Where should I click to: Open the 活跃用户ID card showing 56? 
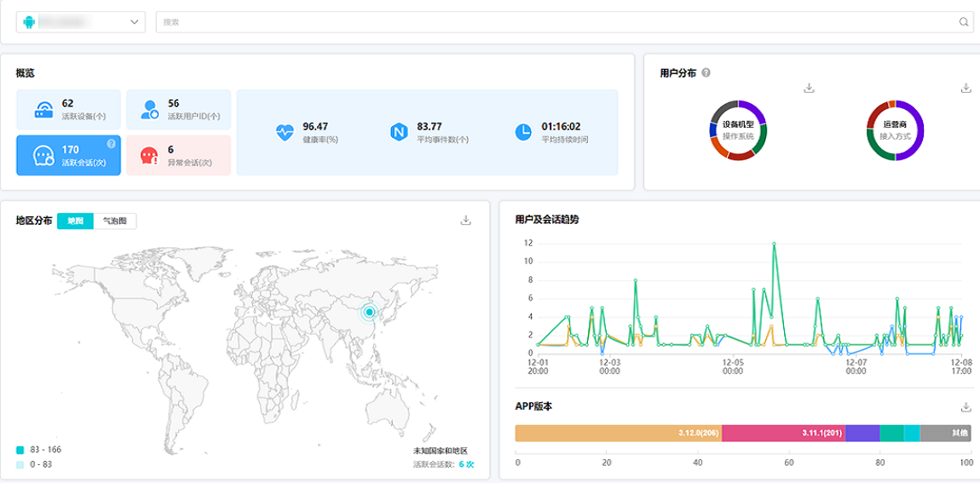pyautogui.click(x=178, y=109)
